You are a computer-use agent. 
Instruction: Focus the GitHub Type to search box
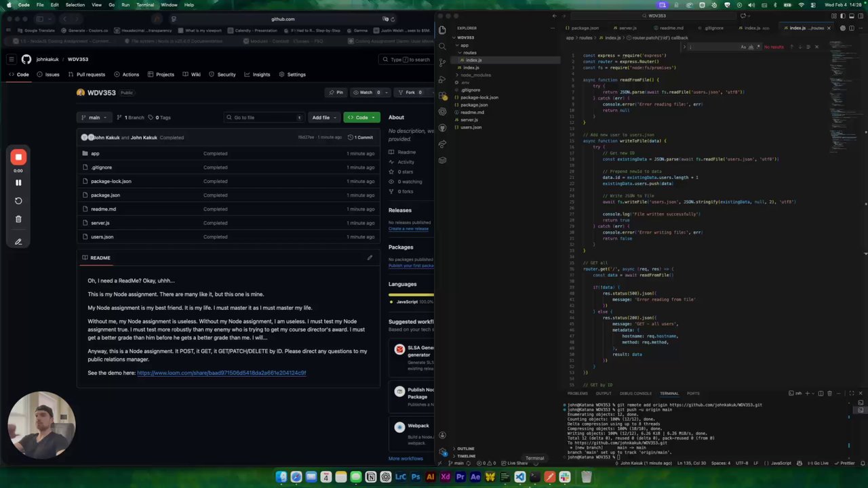[408, 60]
